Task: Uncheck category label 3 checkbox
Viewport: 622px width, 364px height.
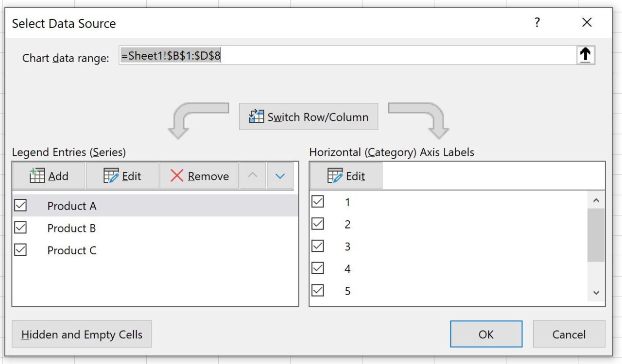Action: 317,246
